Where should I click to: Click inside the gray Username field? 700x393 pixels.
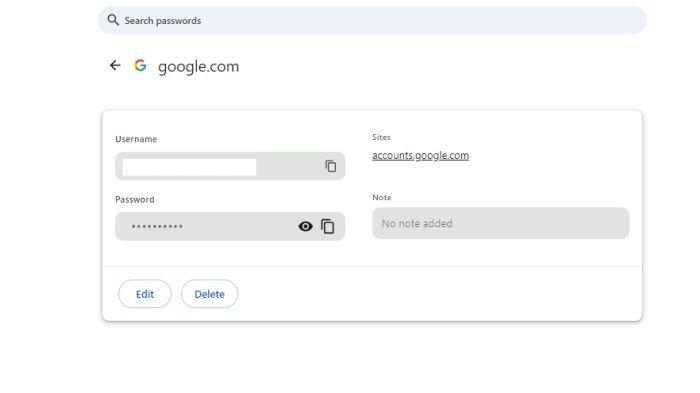click(x=230, y=166)
